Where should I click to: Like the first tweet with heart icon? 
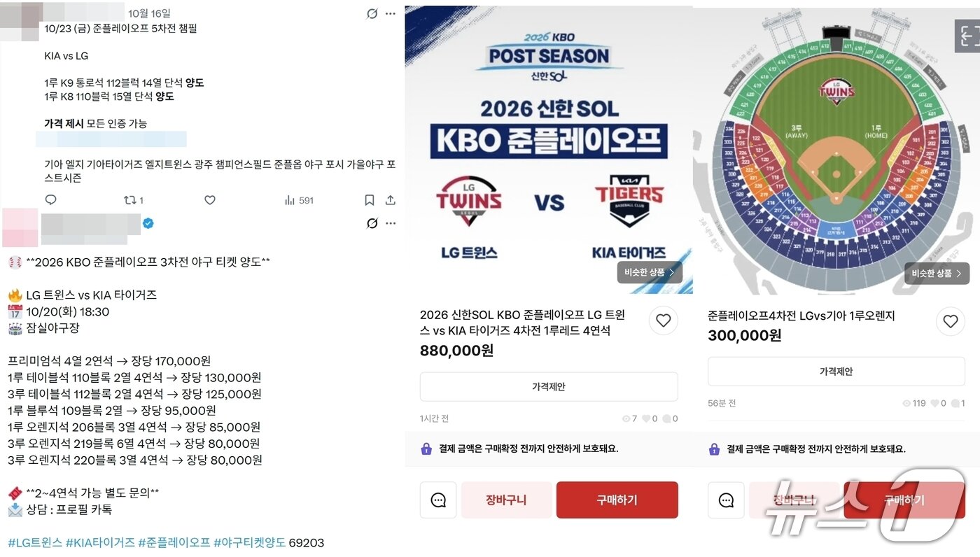209,200
